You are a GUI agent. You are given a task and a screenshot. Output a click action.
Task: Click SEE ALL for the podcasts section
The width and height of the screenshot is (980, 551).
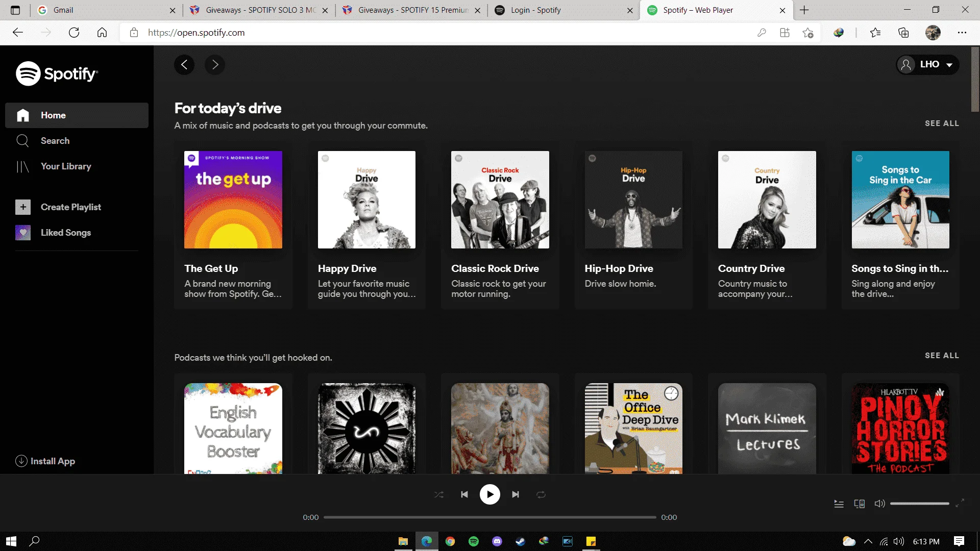942,356
